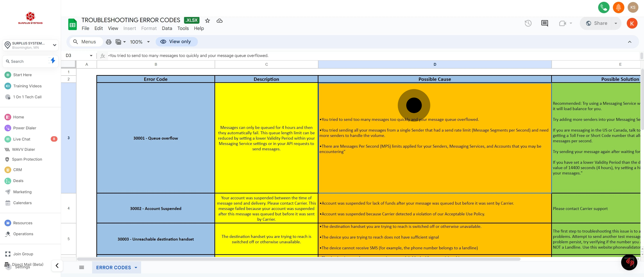Click the print icon in toolbar
This screenshot has height=277, width=644.
point(108,42)
